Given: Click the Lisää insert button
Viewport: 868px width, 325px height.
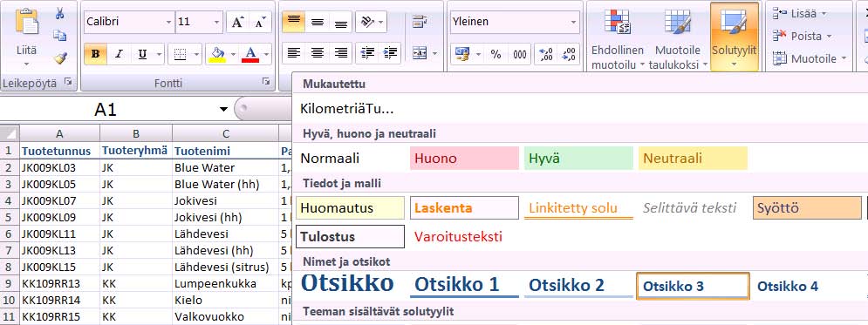Looking at the screenshot, I should (799, 13).
